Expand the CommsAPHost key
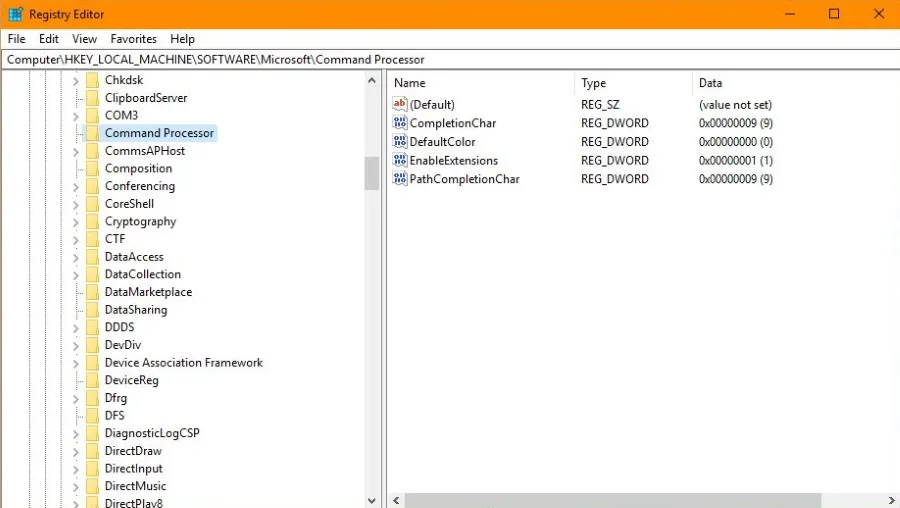The width and height of the screenshot is (900, 508). 76,152
